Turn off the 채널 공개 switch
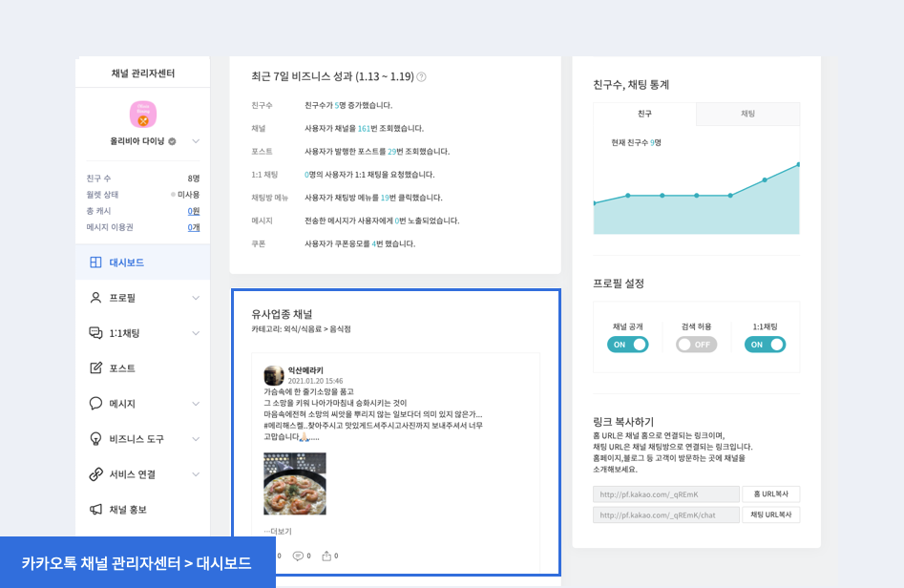Viewport: 904px width, 588px height. (x=628, y=345)
